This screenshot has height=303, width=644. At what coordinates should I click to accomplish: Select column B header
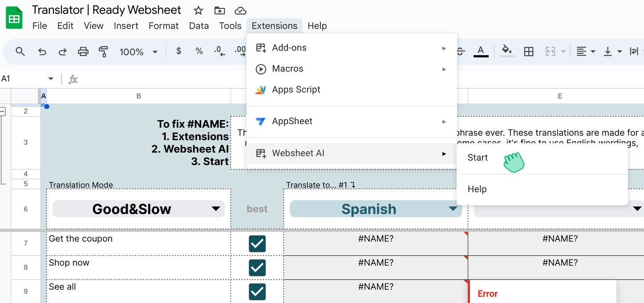pyautogui.click(x=138, y=96)
